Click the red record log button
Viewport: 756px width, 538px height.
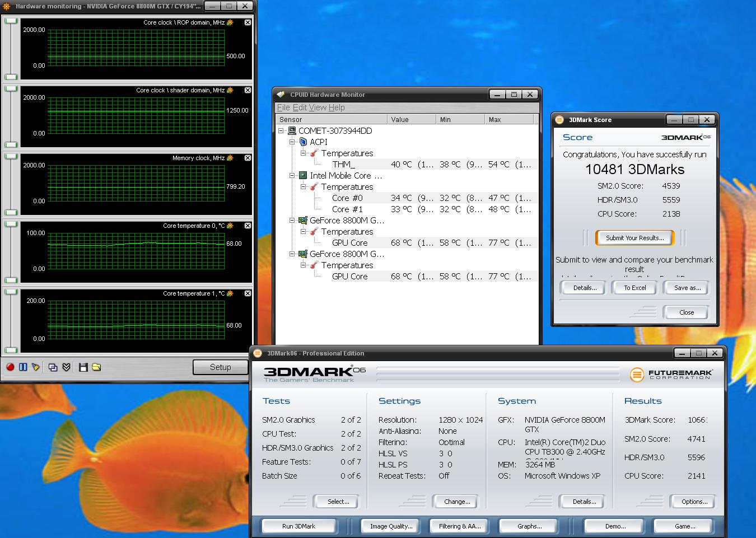point(10,367)
